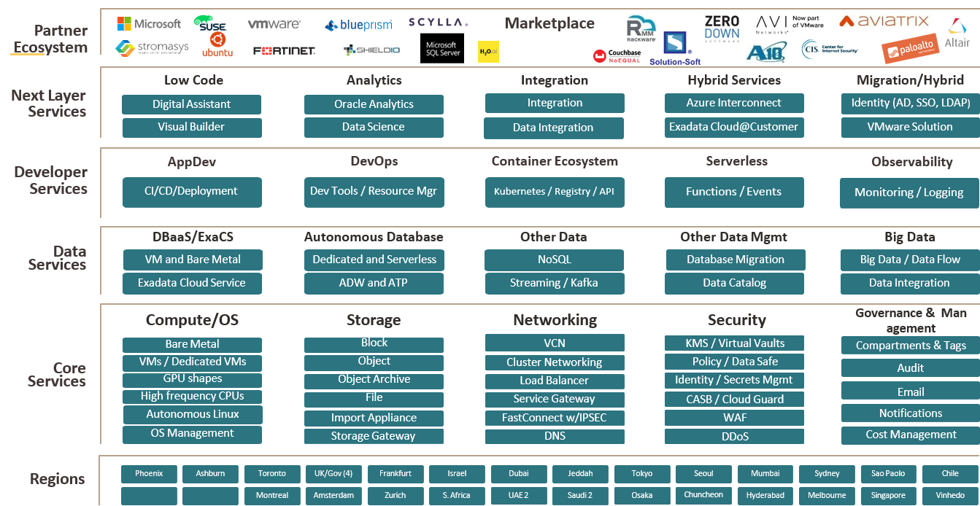980x506 pixels.
Task: Open Big Data / Data Flow
Action: 910,260
